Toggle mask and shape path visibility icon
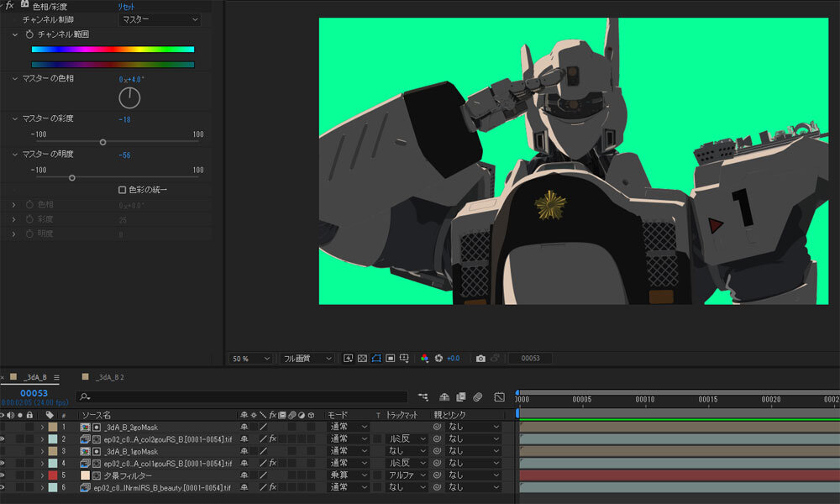The image size is (840, 504). 376,359
